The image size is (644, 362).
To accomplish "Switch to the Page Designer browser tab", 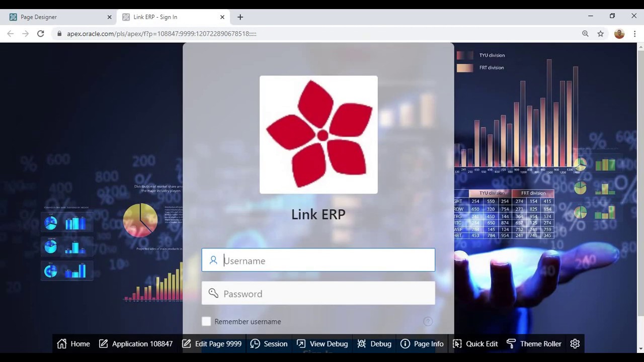I will pos(60,17).
